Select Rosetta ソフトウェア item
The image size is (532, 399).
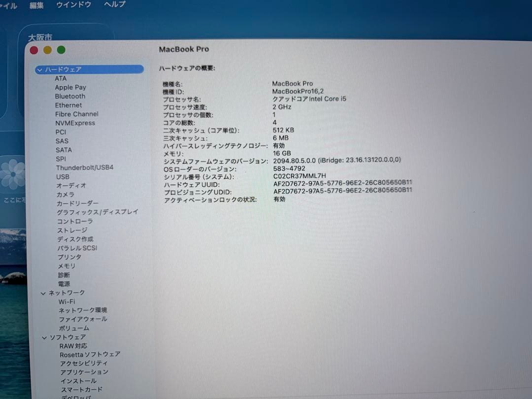point(90,355)
